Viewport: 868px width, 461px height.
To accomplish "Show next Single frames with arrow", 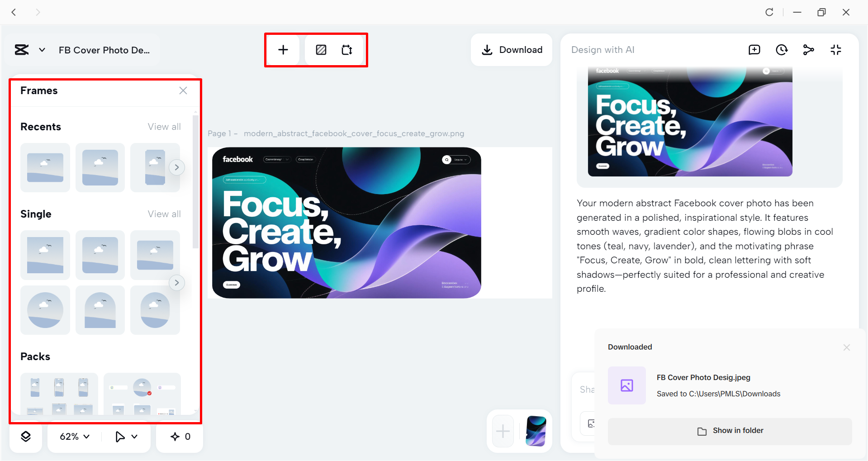I will coord(177,283).
